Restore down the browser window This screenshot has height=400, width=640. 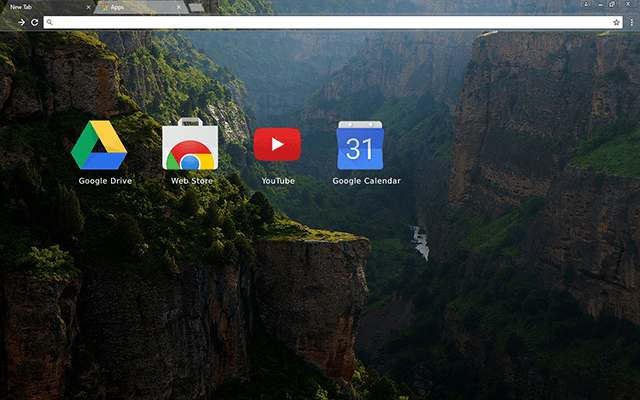tap(612, 5)
